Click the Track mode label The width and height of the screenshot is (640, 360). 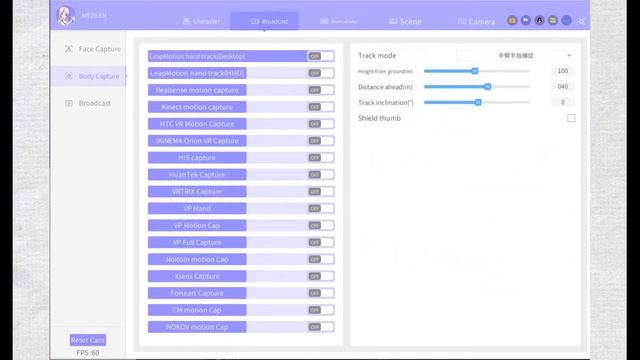(377, 56)
